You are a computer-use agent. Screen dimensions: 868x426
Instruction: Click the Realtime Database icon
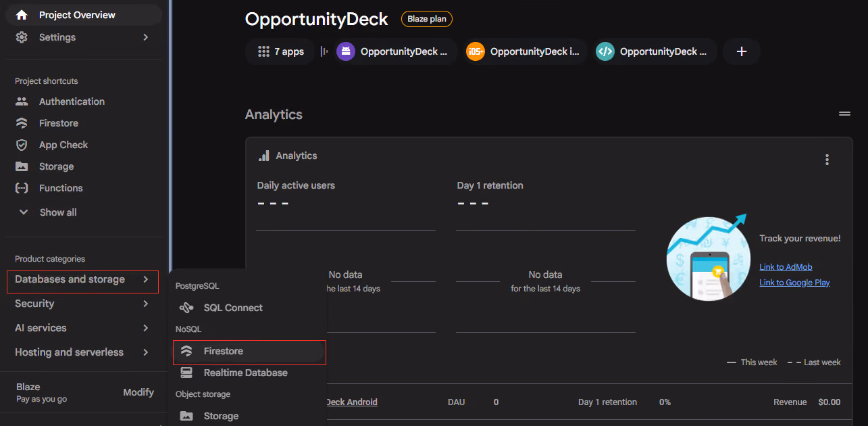(x=186, y=373)
